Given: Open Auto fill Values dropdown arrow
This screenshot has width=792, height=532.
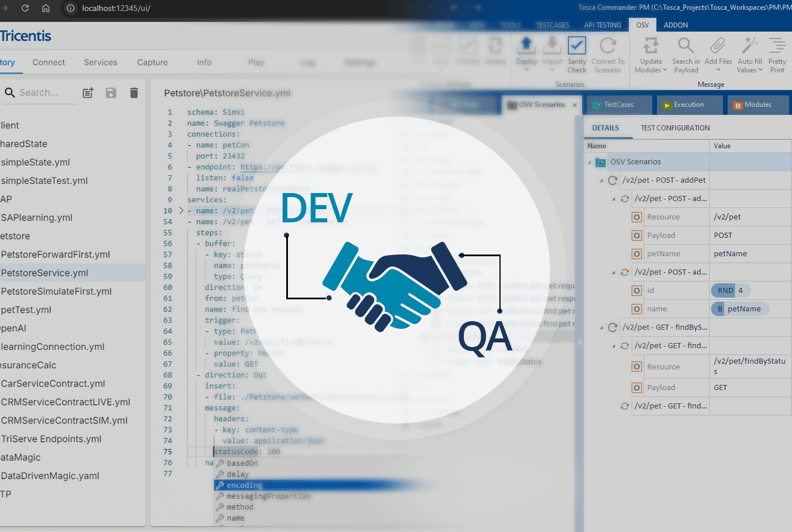Looking at the screenshot, I should tap(760, 70).
